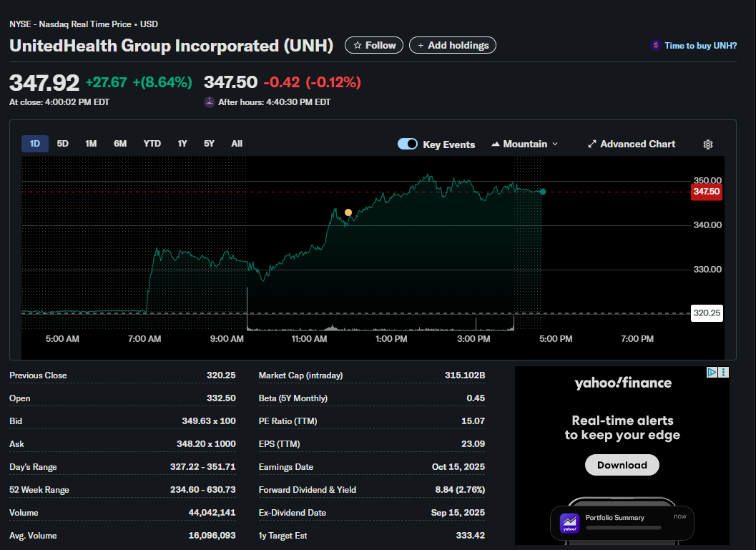Click the Beta (5Y Monthly) label

pos(293,398)
